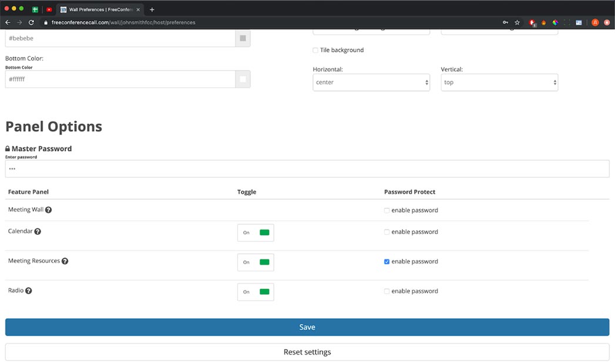Uncheck enable password for Meeting Resources
615x364 pixels.
pos(387,262)
